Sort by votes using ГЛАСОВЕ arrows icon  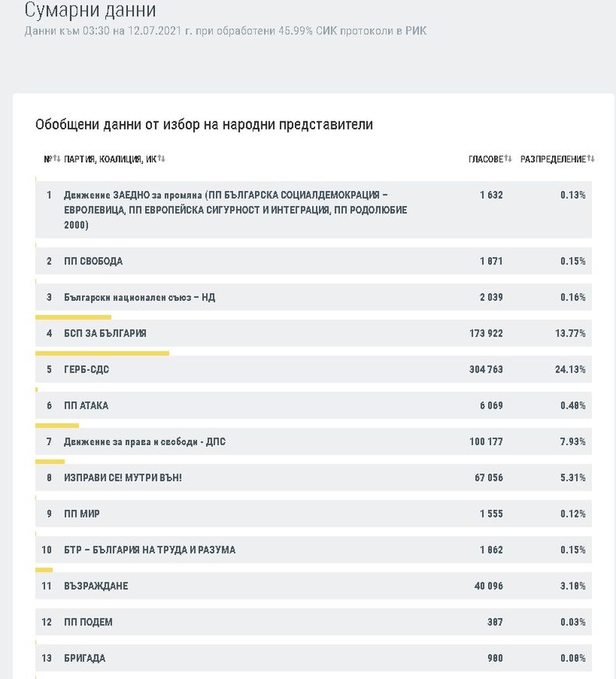click(x=508, y=159)
